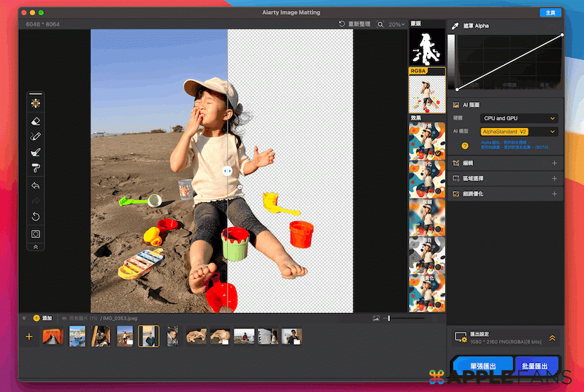Select the RGBA preview thumbnail
Image resolution: width=584 pixels, height=392 pixels.
pos(426,93)
